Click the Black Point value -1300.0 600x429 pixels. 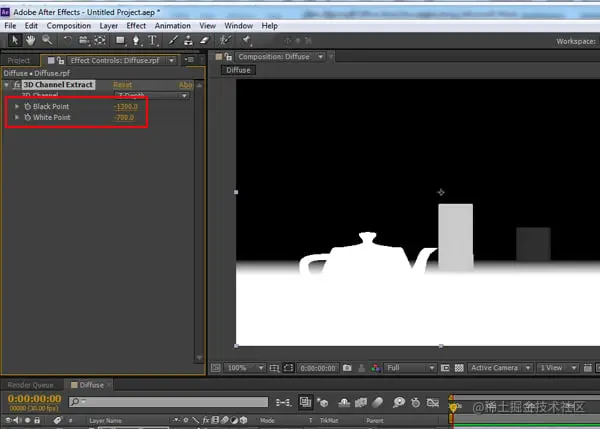[126, 106]
